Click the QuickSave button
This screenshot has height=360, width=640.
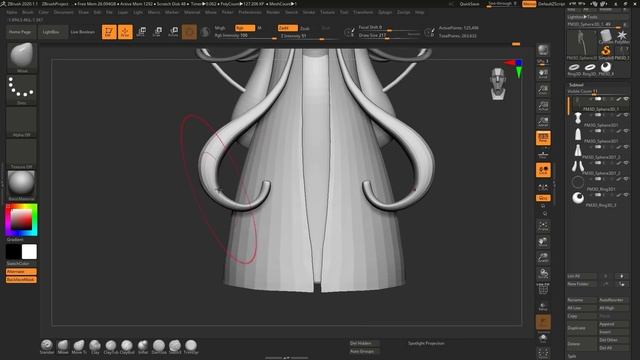click(x=469, y=4)
